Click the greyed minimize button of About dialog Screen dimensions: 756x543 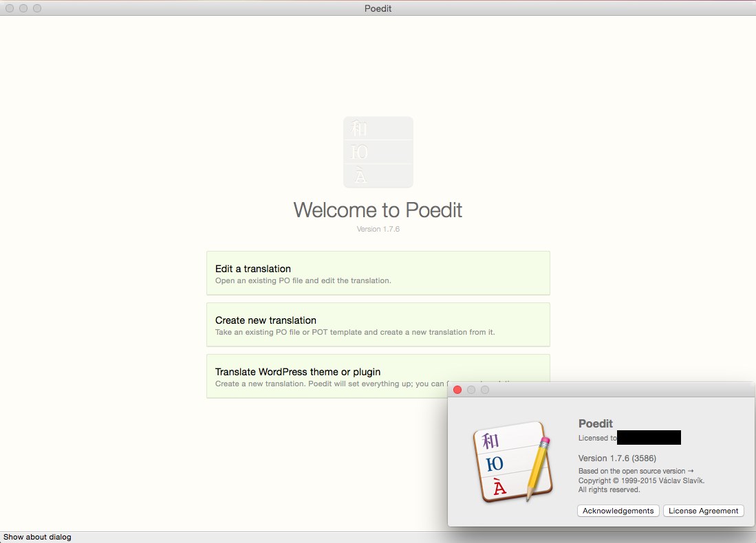click(x=471, y=390)
